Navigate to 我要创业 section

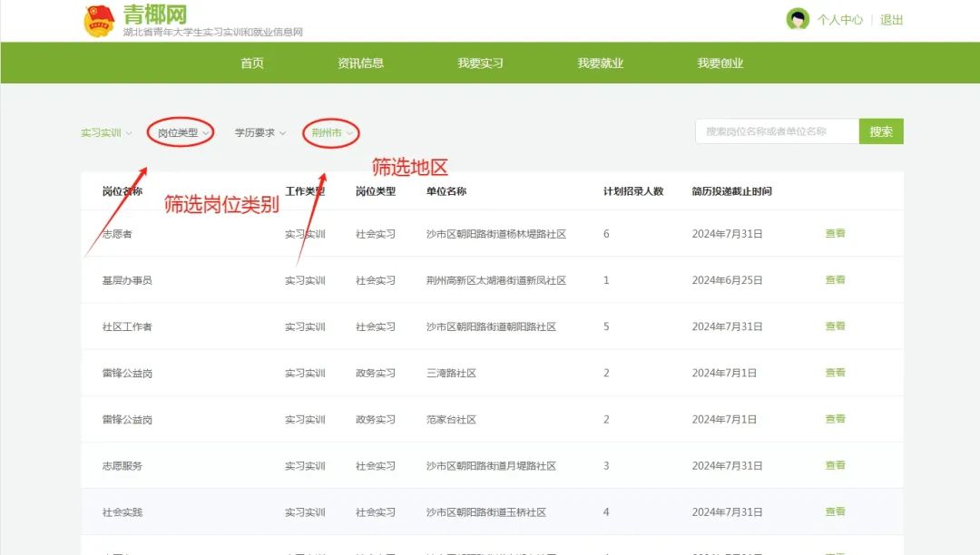tap(720, 63)
